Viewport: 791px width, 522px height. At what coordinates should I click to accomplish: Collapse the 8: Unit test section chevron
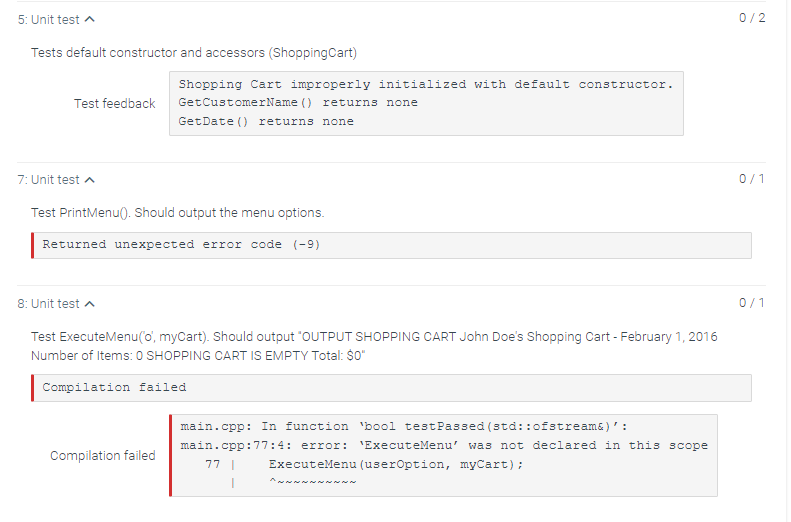click(90, 304)
